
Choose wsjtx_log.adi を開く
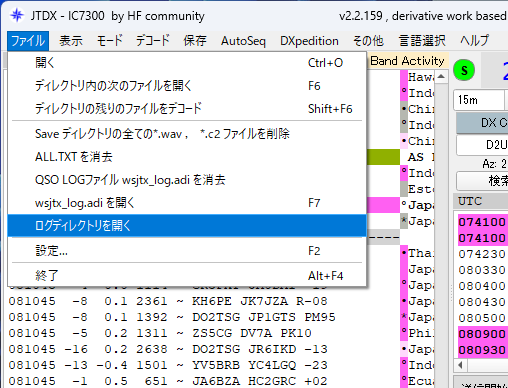pos(187,203)
